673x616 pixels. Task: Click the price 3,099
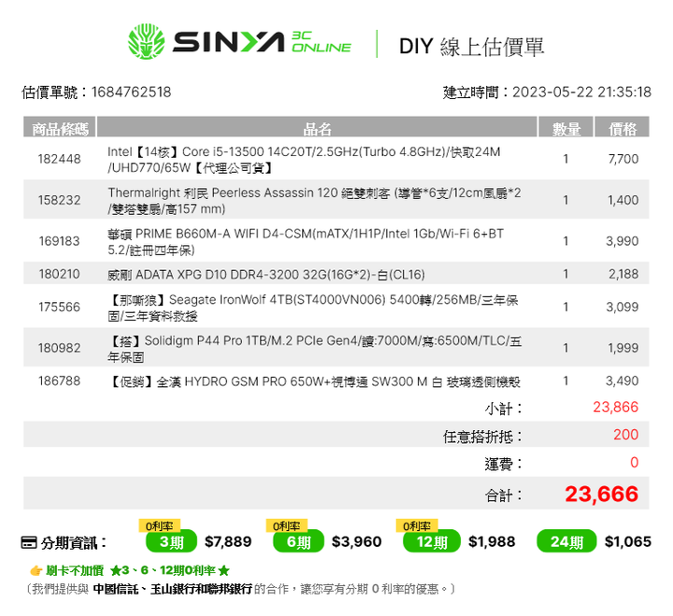tap(623, 307)
